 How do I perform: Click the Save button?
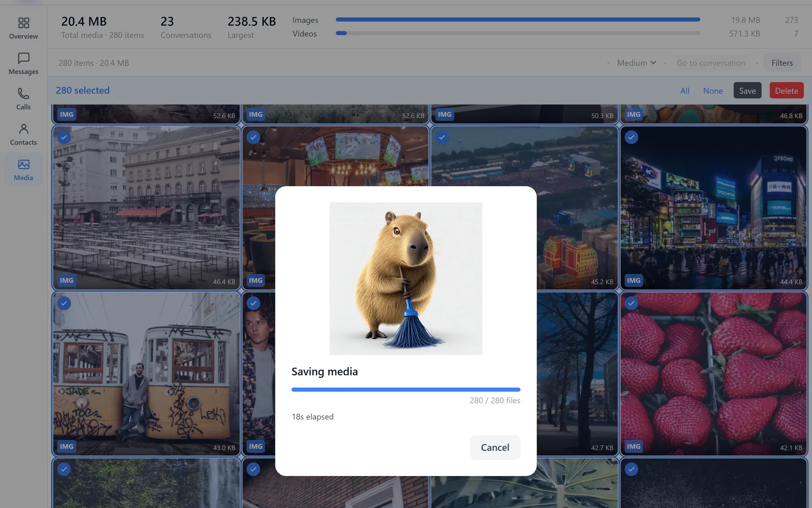(748, 90)
